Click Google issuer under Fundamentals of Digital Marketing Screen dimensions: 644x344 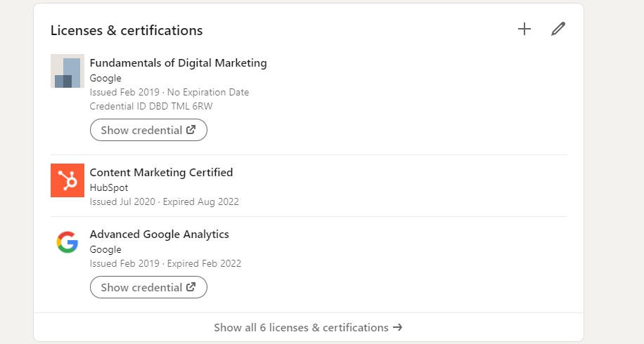coord(105,78)
